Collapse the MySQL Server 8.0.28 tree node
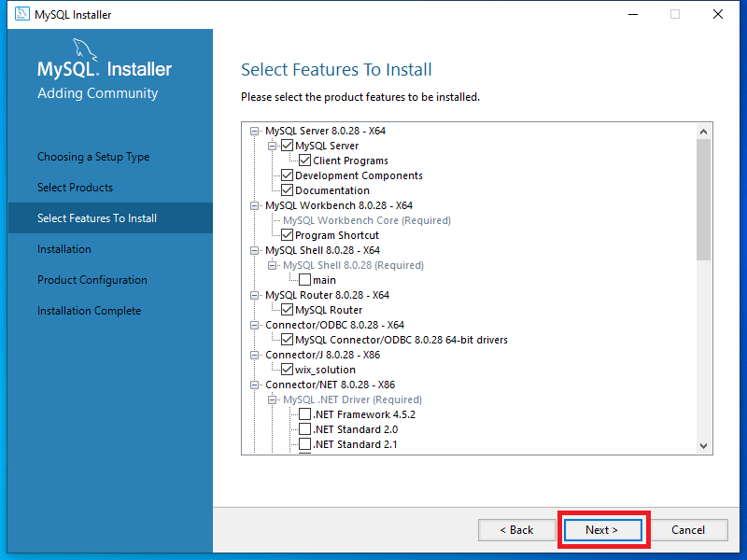The width and height of the screenshot is (747, 560). tap(255, 130)
